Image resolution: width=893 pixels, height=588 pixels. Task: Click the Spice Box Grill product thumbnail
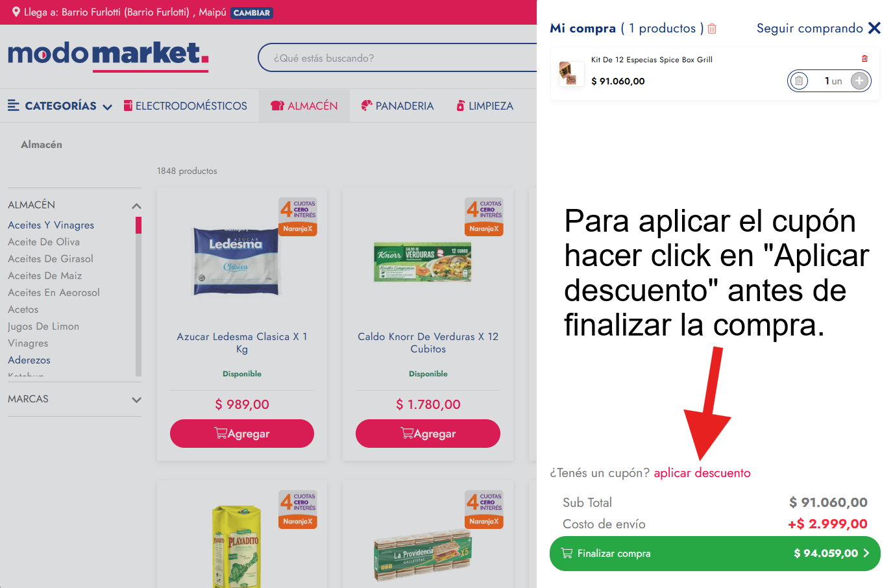click(570, 73)
